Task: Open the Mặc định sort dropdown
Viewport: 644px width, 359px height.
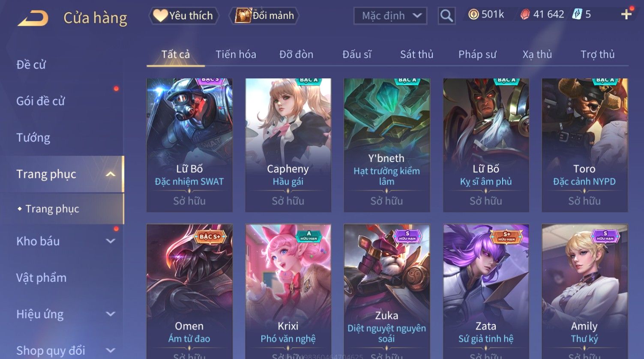Action: [390, 16]
